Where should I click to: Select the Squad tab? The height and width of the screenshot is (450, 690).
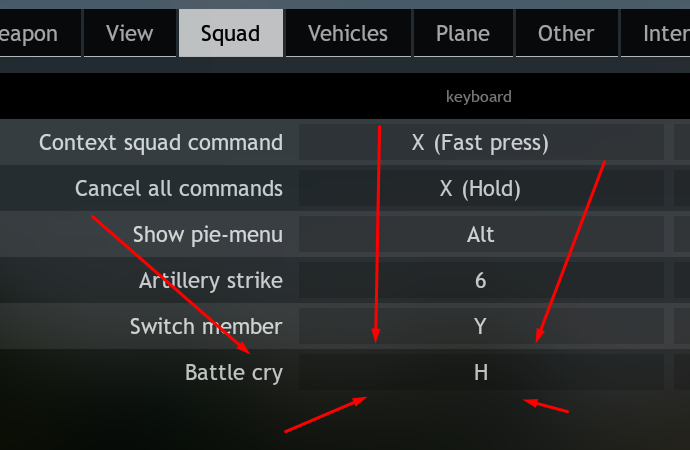[x=230, y=33]
